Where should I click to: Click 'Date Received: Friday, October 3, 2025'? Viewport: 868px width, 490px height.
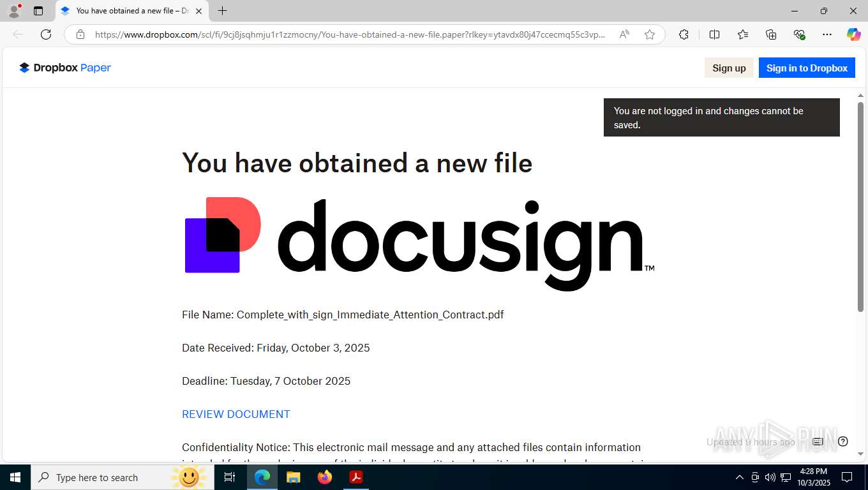point(276,348)
